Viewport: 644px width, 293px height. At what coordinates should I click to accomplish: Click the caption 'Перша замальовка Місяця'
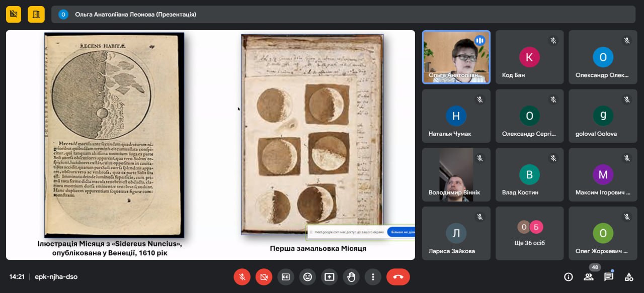[318, 248]
